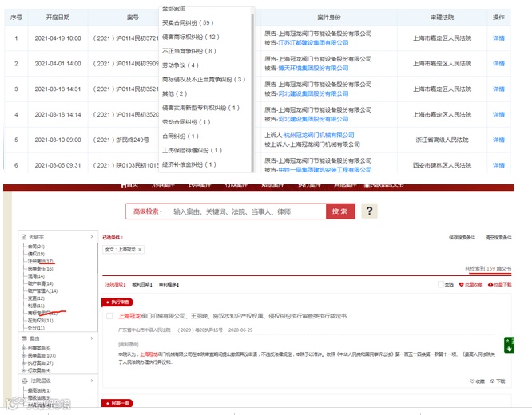
Task: Filter by keyword 破产申请(14)
Action: [x=41, y=284]
